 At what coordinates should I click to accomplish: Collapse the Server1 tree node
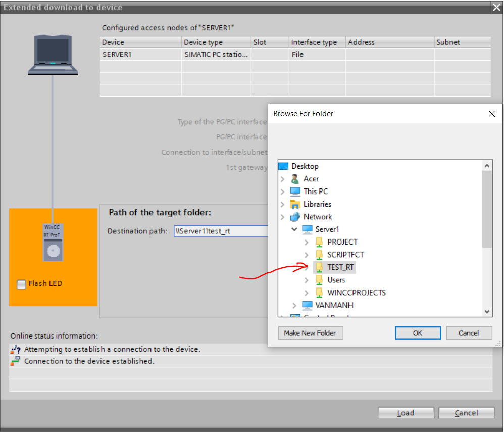click(x=294, y=229)
